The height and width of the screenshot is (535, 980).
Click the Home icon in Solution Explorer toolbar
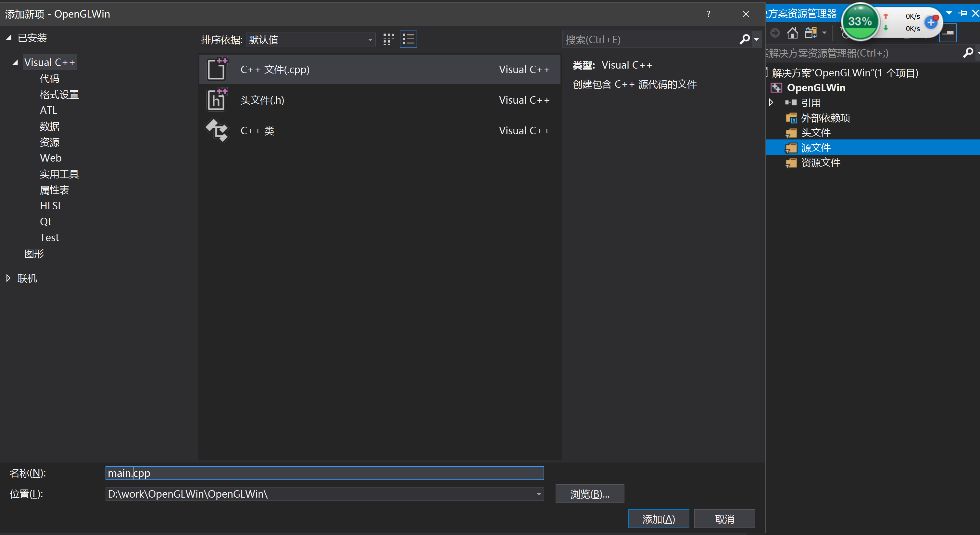click(x=793, y=33)
